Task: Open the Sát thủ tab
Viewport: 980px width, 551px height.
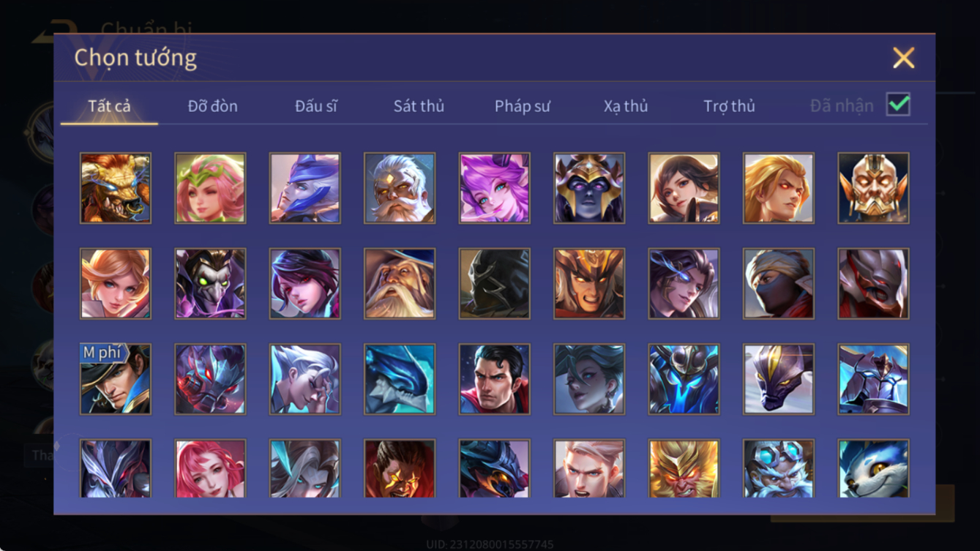Action: click(x=419, y=106)
